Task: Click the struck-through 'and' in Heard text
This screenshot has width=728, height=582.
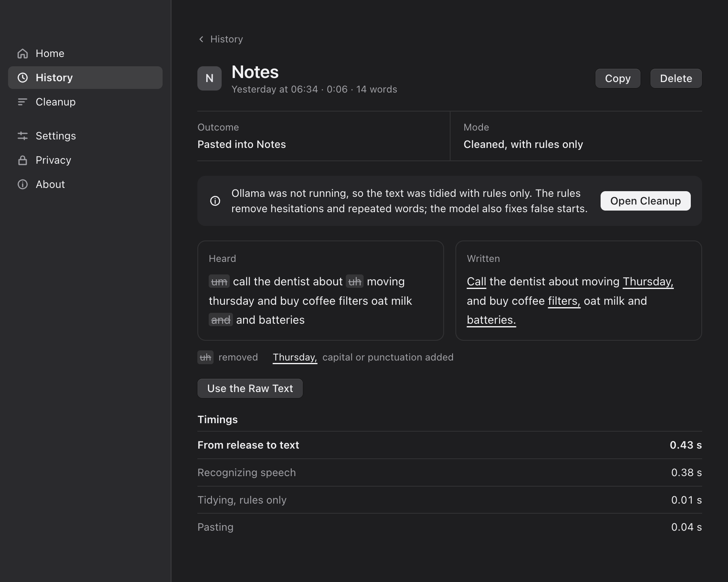Action: tap(221, 320)
